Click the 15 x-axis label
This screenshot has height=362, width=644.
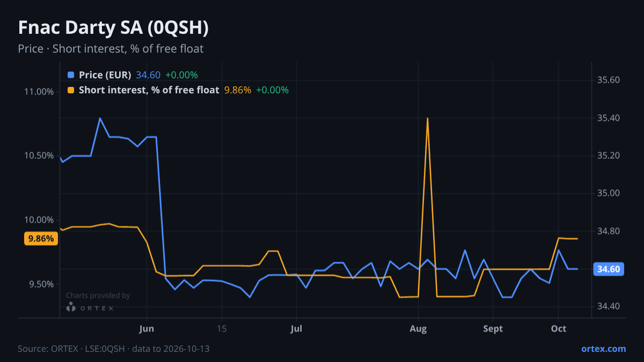point(222,329)
